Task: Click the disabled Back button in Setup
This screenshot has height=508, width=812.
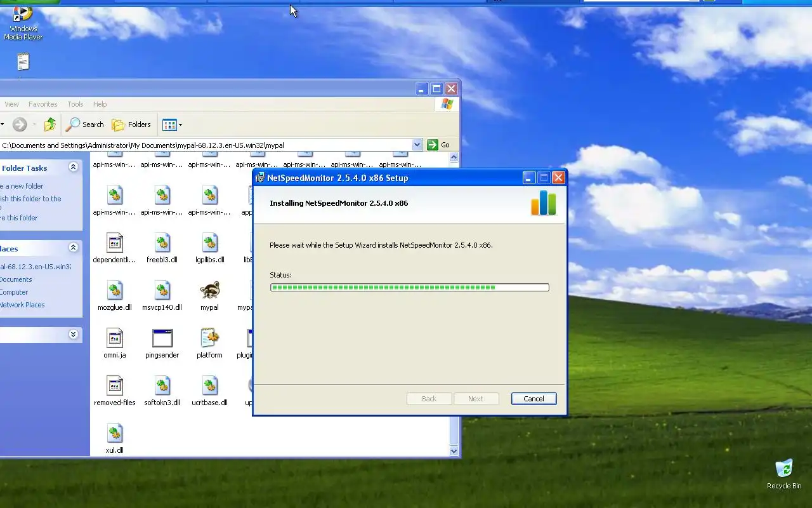Action: [x=429, y=399]
